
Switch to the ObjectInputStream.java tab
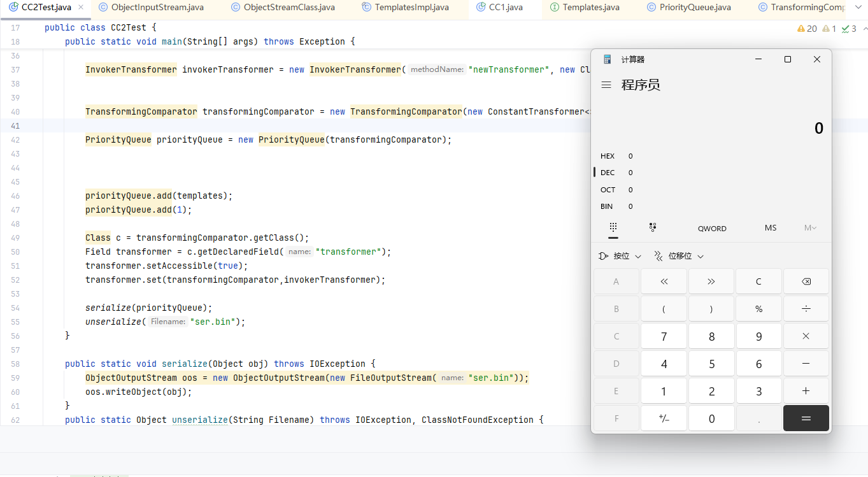coord(151,8)
